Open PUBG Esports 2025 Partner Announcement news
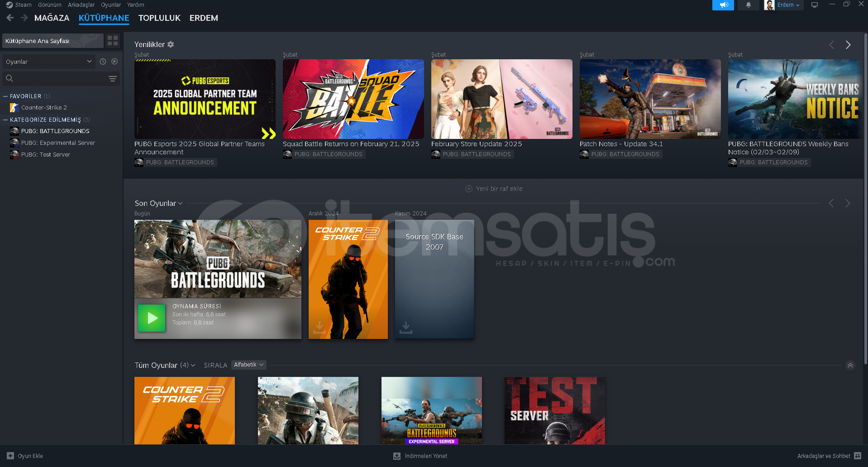868x467 pixels. pyautogui.click(x=205, y=99)
